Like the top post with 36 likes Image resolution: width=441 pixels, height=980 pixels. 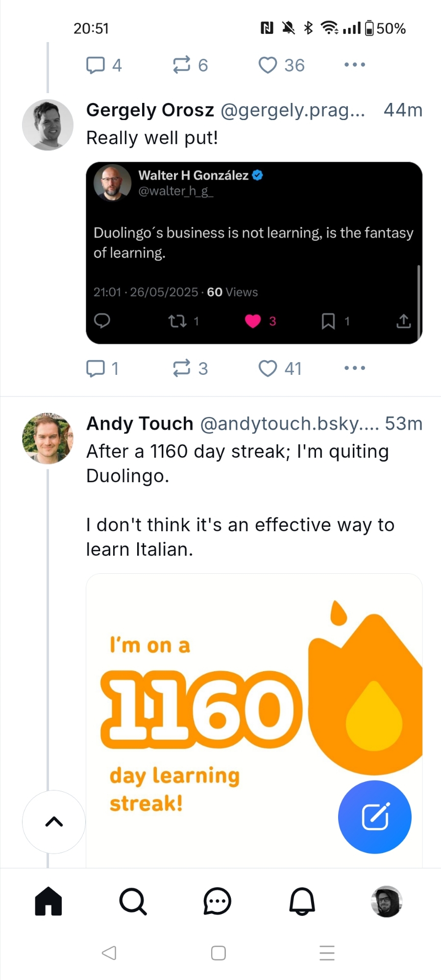268,65
